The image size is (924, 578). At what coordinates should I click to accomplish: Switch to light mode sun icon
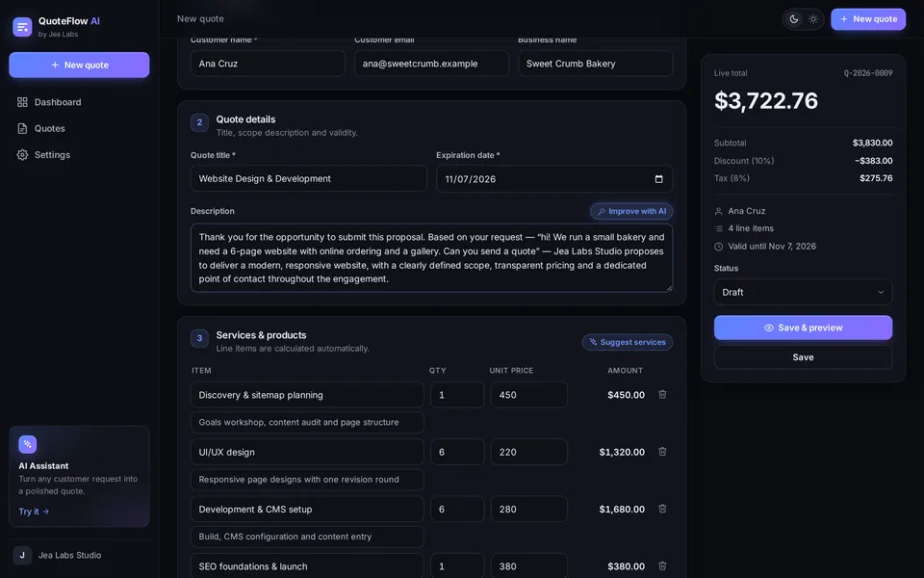pos(812,19)
